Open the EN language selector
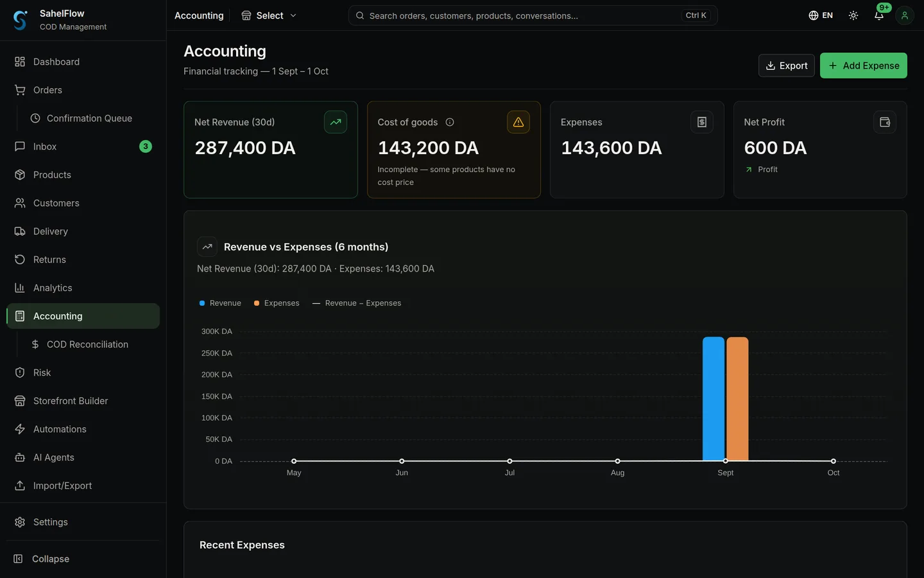The width and height of the screenshot is (924, 578). (x=821, y=15)
